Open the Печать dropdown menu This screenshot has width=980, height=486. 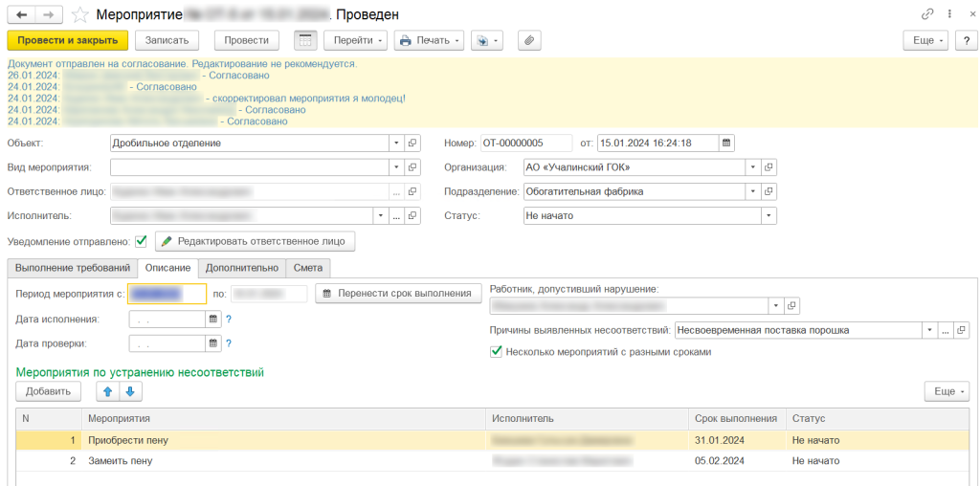430,40
